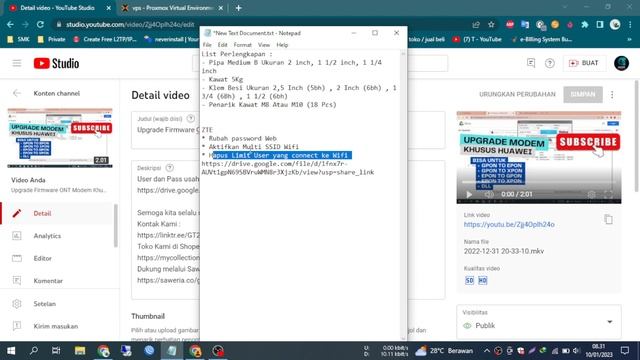
Task: Click the taskbar clock and date
Action: pyautogui.click(x=598, y=351)
